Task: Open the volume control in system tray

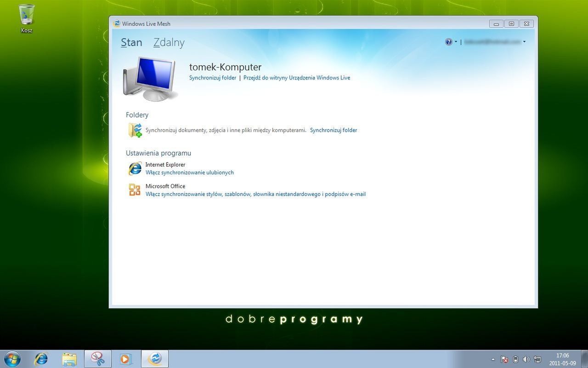Action: (x=526, y=359)
